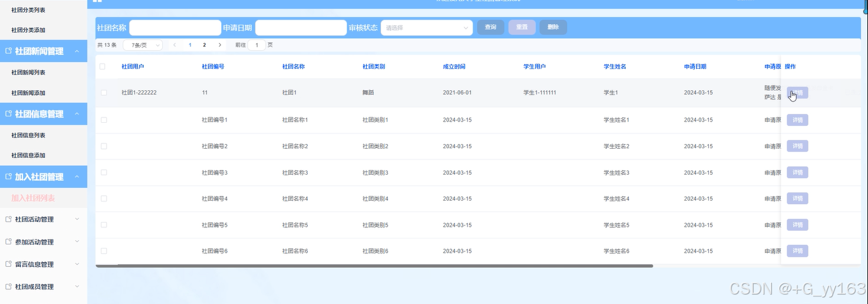
Task: Select page 1 in pagination
Action: click(x=190, y=45)
